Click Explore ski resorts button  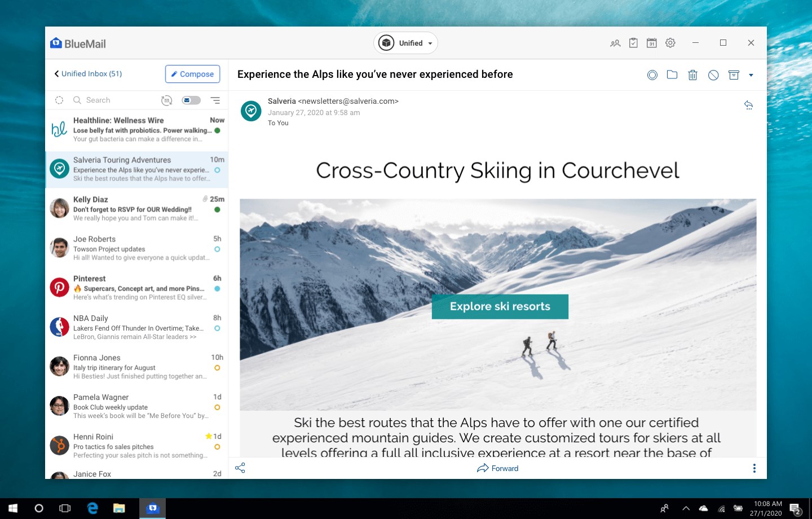click(500, 306)
